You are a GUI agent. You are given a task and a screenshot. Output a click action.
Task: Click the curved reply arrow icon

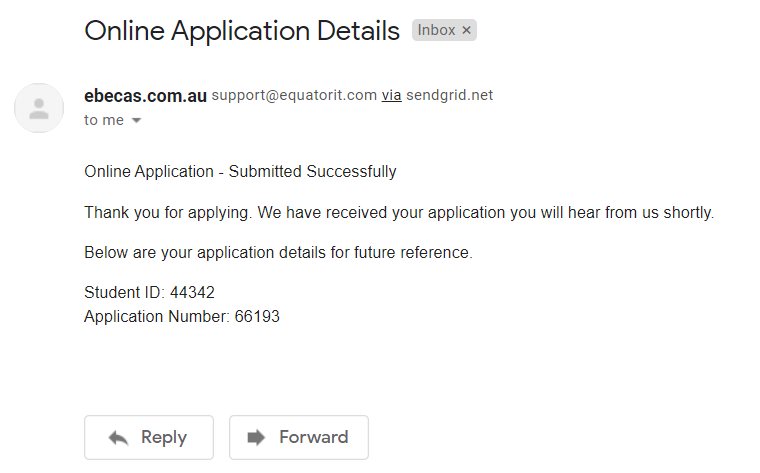(x=118, y=438)
